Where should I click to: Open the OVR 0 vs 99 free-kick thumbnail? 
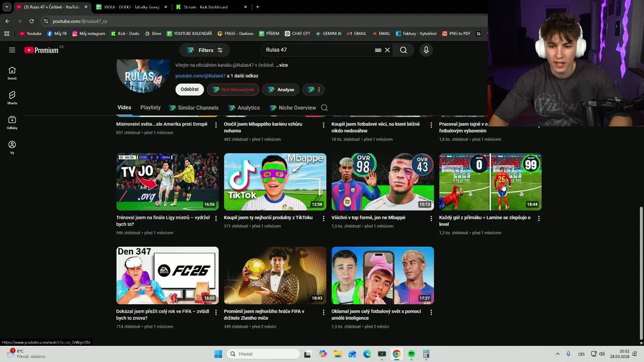point(491,182)
